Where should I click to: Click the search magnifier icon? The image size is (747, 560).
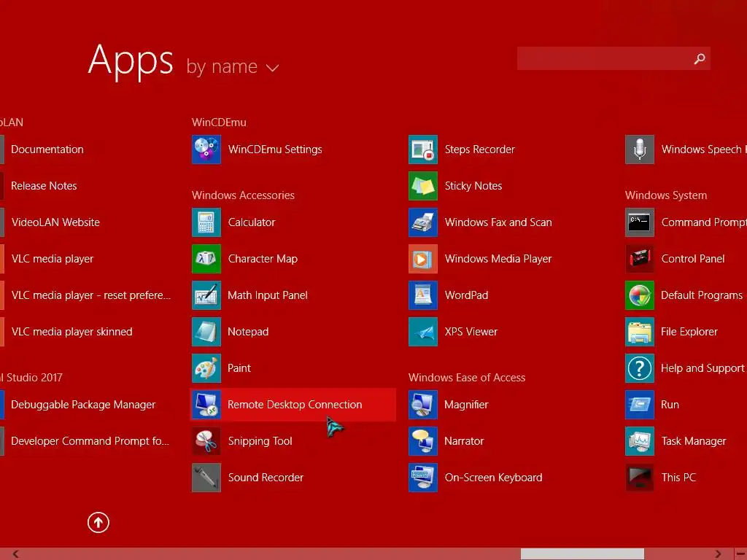pyautogui.click(x=700, y=58)
